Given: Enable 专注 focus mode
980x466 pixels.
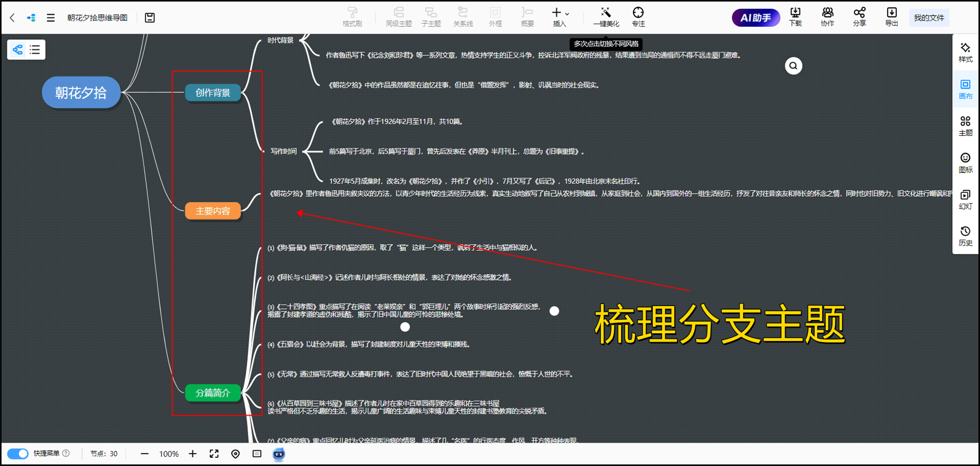Looking at the screenshot, I should pyautogui.click(x=638, y=17).
